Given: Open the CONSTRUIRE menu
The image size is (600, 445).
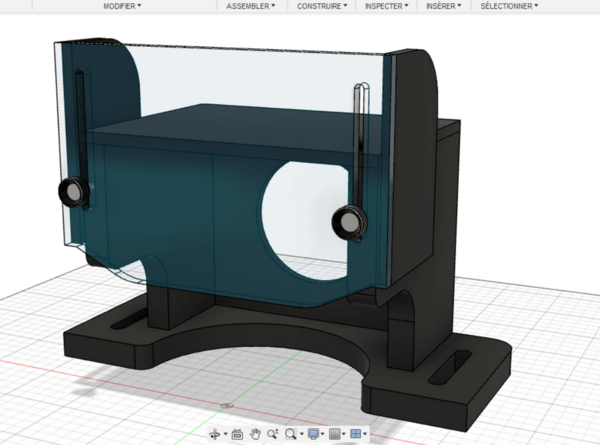Looking at the screenshot, I should coord(321,5).
